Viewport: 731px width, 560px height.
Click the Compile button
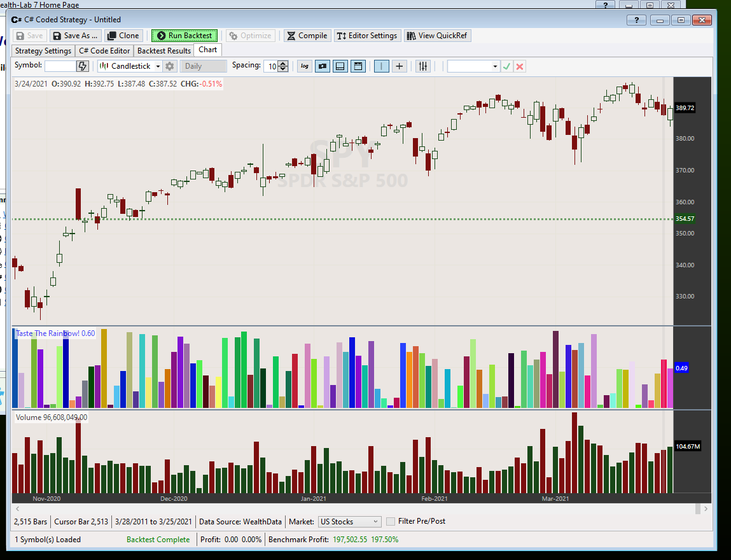(x=307, y=36)
